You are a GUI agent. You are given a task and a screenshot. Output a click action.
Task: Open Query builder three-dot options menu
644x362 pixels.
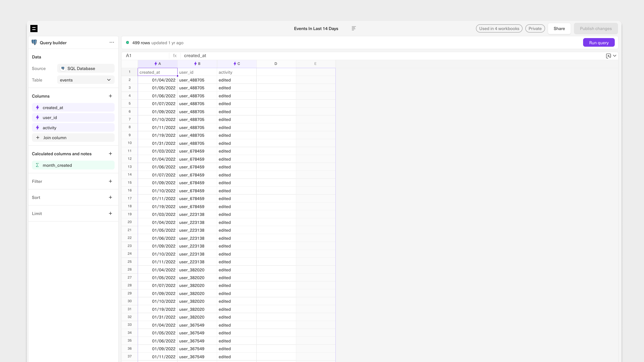click(x=112, y=42)
